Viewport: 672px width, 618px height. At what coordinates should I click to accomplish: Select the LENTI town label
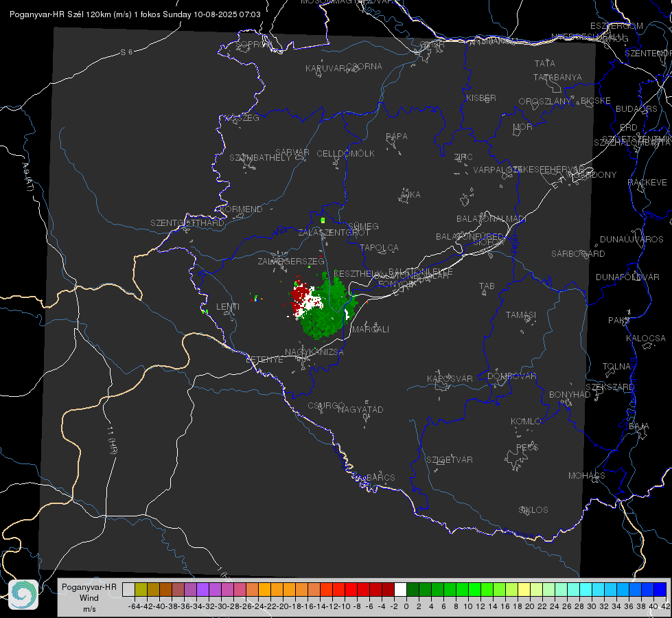click(228, 307)
